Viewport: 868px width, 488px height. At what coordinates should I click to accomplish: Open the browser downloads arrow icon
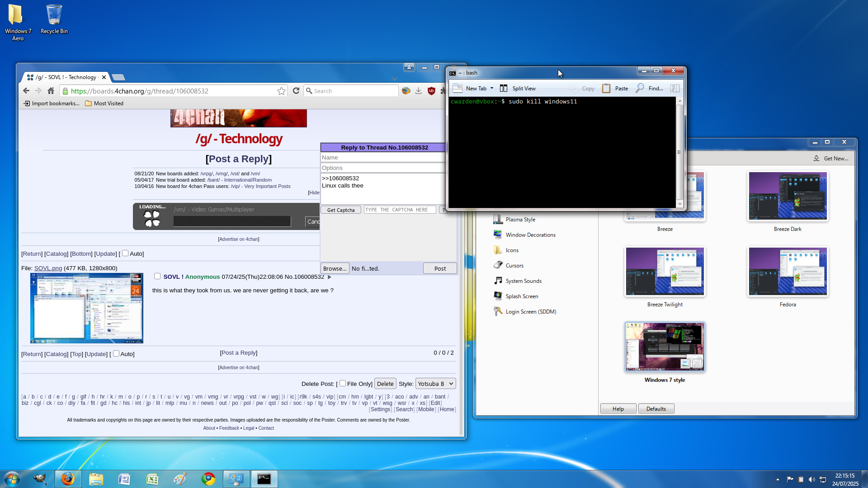[419, 91]
